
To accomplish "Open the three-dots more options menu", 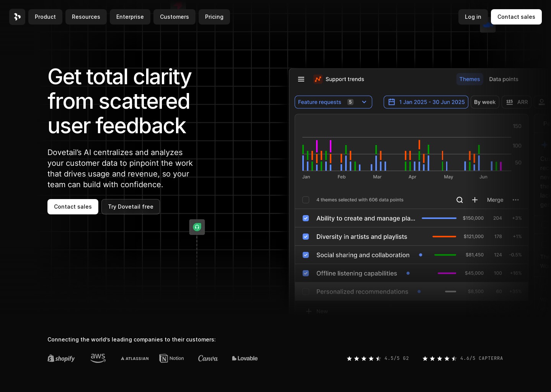I will click(x=516, y=200).
